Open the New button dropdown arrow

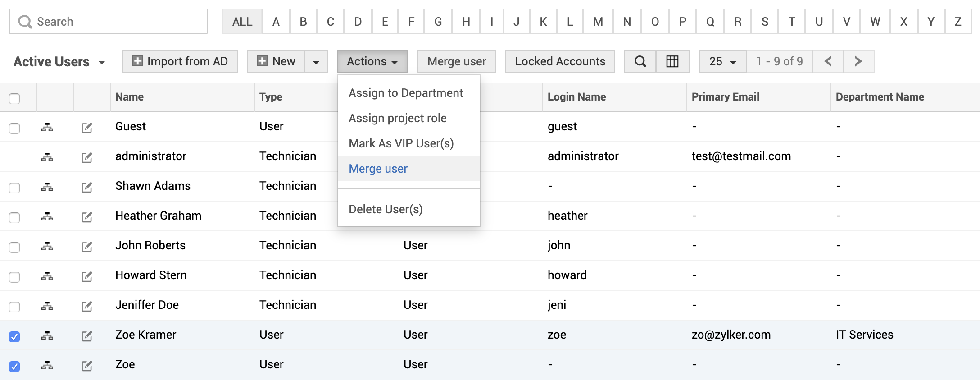point(316,61)
